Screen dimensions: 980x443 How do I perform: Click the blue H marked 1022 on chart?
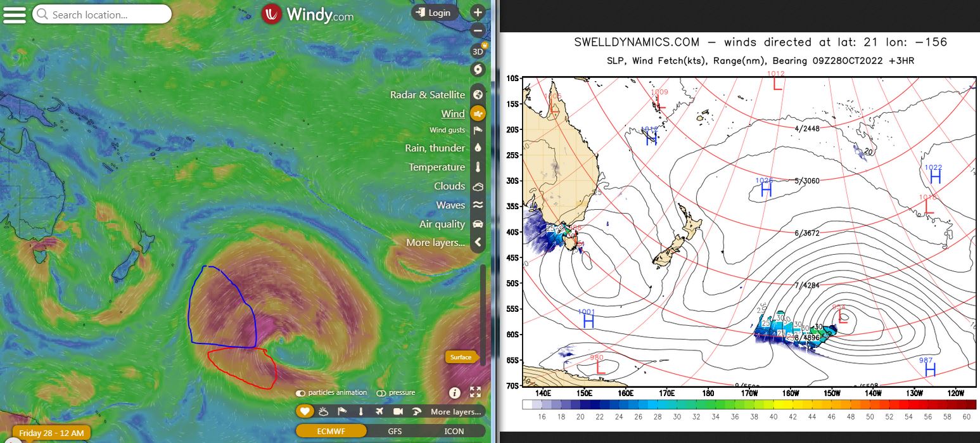tap(934, 177)
